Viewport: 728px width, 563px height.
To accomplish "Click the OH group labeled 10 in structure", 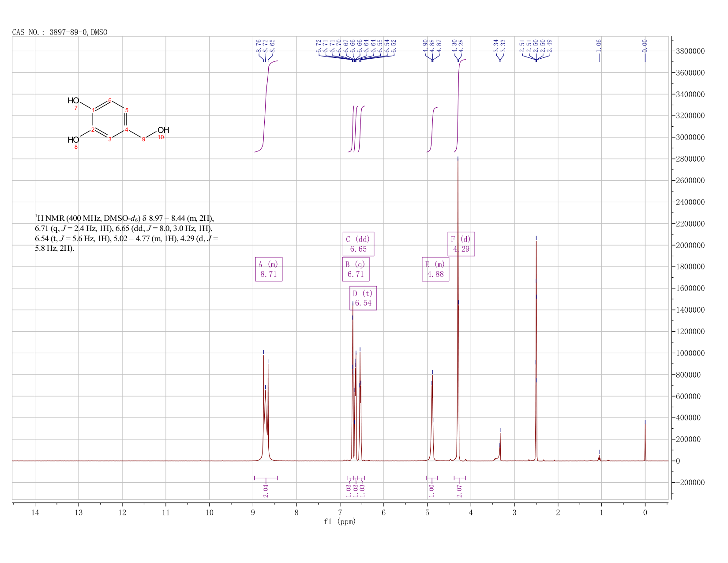I will pos(163,130).
